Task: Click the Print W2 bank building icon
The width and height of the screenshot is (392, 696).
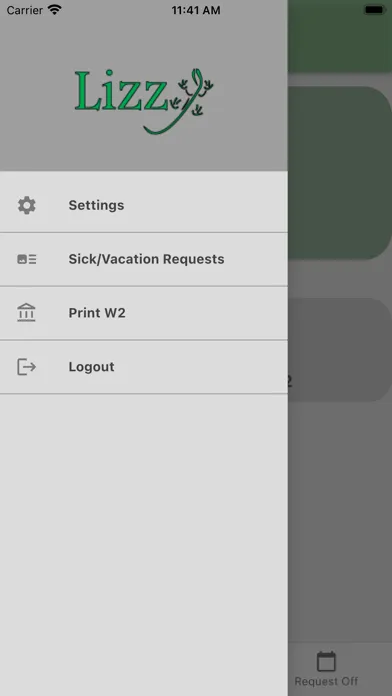Action: [x=27, y=313]
